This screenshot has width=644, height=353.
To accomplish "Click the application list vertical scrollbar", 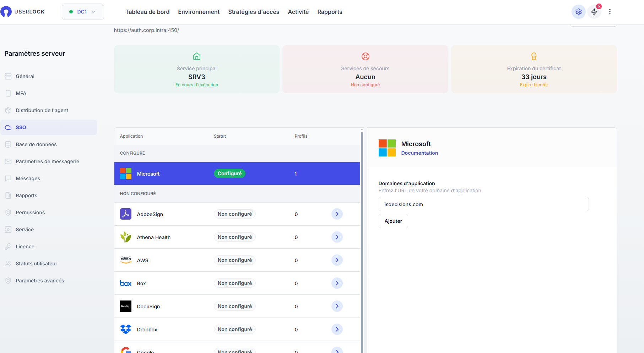I will pos(362,241).
